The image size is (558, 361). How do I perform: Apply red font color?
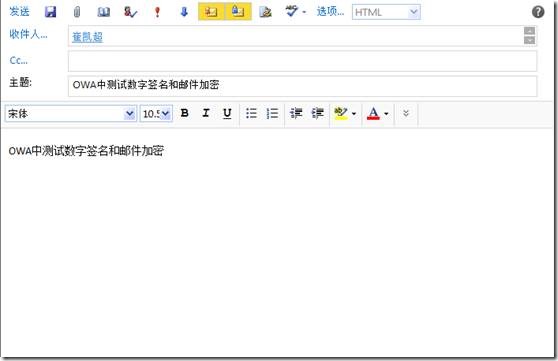(373, 114)
